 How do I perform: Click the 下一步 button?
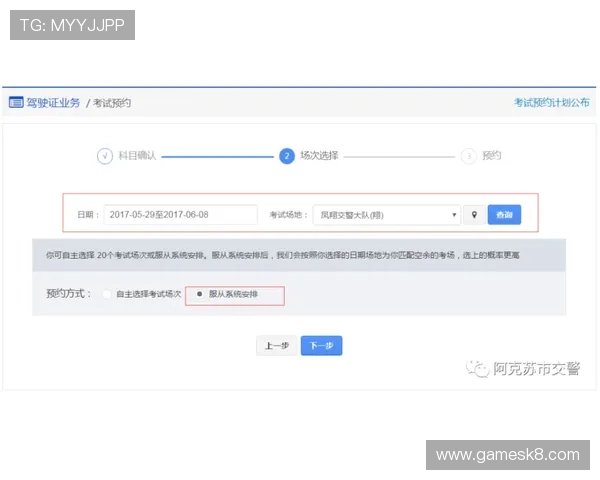pos(321,346)
